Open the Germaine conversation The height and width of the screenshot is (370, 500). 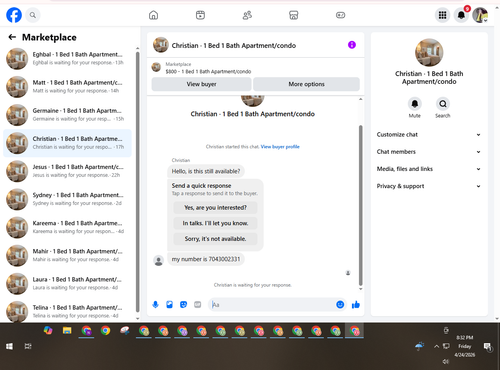click(x=67, y=115)
